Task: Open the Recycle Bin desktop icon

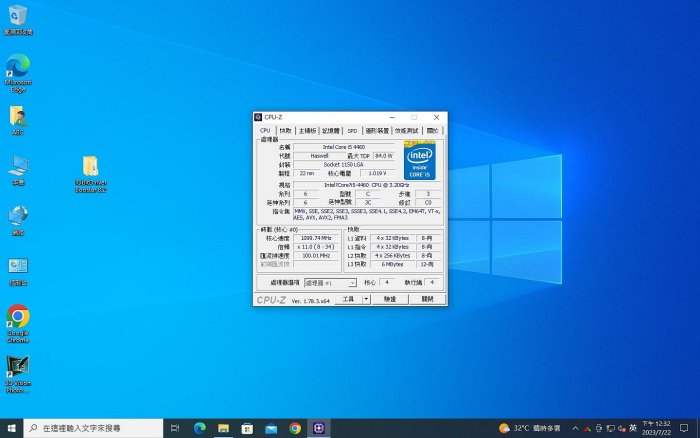Action: (x=18, y=21)
